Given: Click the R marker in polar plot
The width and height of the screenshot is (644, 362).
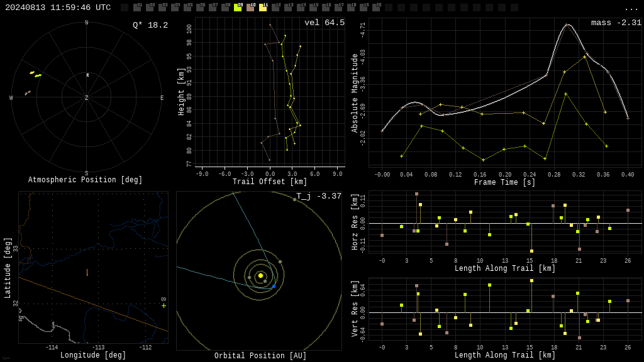Looking at the screenshot, I should (x=87, y=75).
